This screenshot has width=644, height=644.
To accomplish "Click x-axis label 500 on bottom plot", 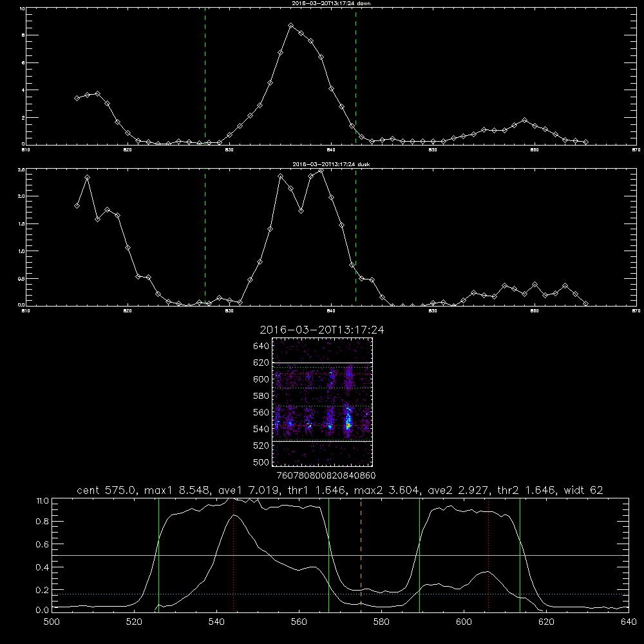I will tap(52, 622).
